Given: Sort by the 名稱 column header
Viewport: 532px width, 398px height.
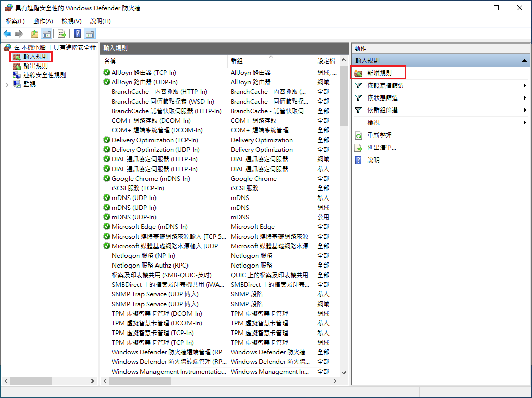Looking at the screenshot, I should click(x=165, y=61).
